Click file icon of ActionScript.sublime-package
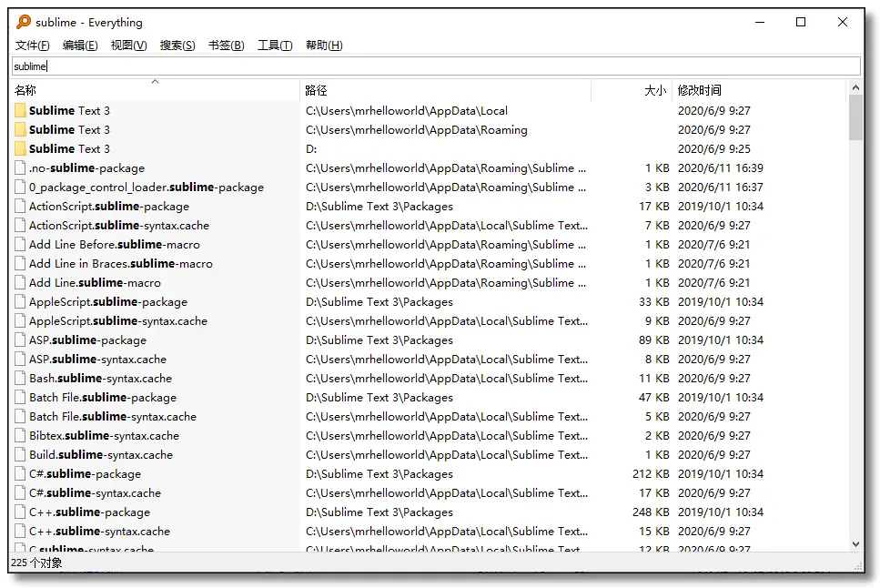The height and width of the screenshot is (588, 880). 20,206
